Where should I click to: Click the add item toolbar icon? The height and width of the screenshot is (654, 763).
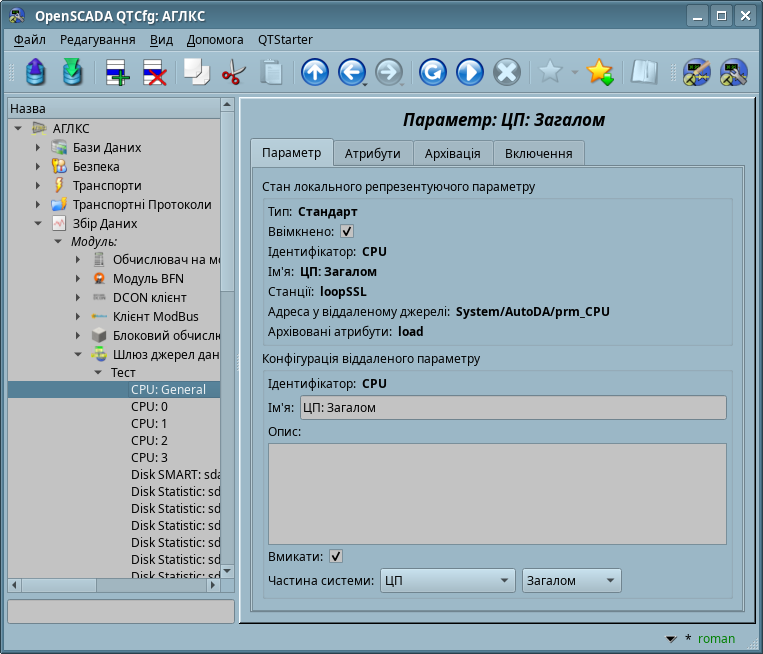coord(117,72)
